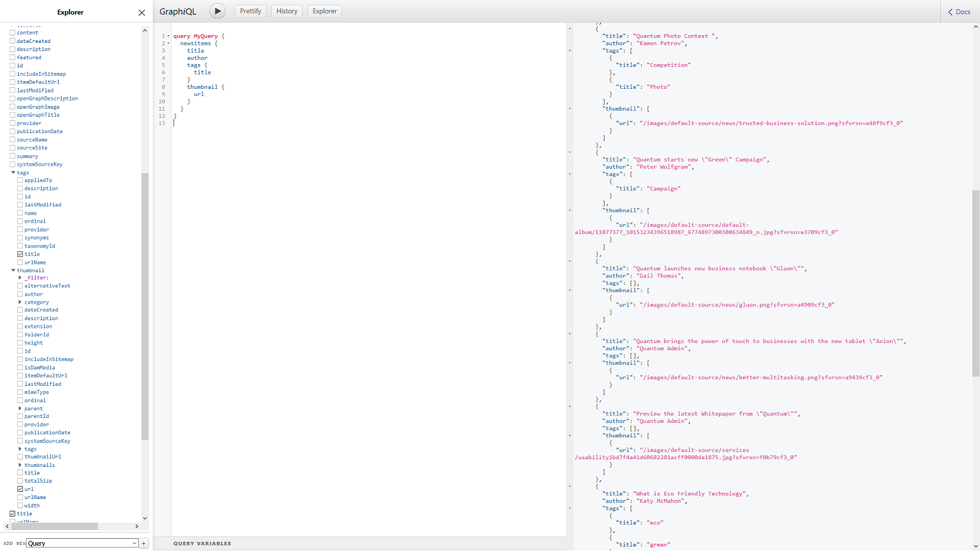Collapse the tags tree node
Screen dimensions: 980x551
(13, 172)
